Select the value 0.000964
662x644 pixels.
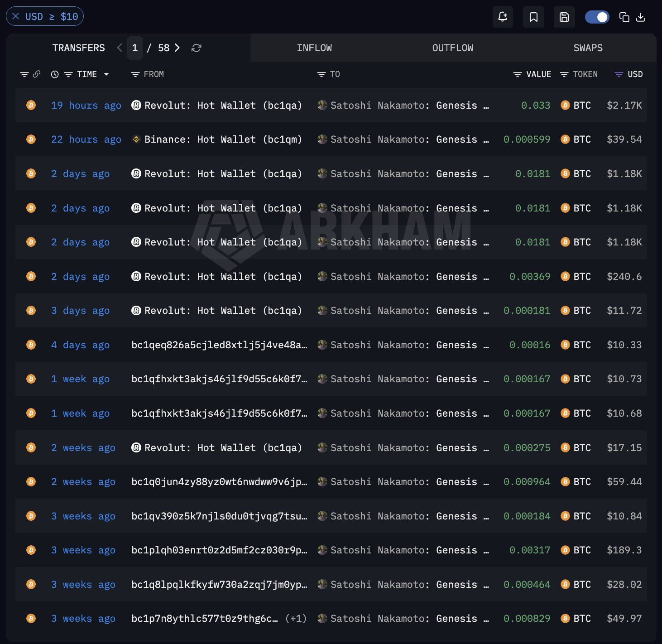(x=527, y=482)
